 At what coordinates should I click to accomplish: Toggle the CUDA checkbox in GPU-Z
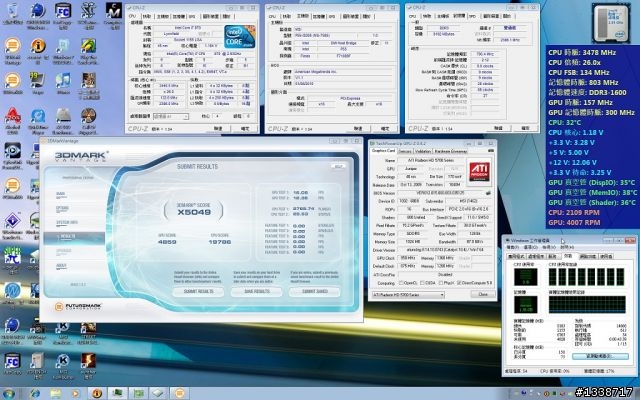coord(423,282)
